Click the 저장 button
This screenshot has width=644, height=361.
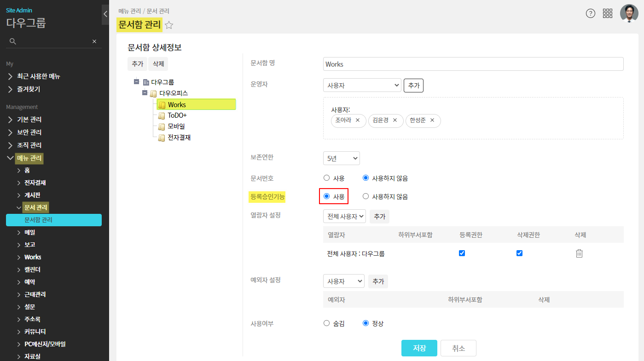click(419, 348)
